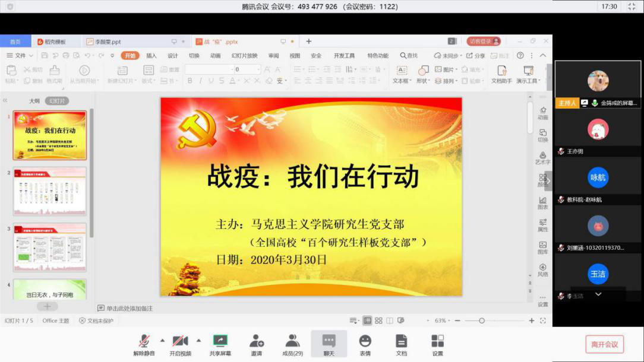Select slide 2 thumbnail

click(50, 191)
